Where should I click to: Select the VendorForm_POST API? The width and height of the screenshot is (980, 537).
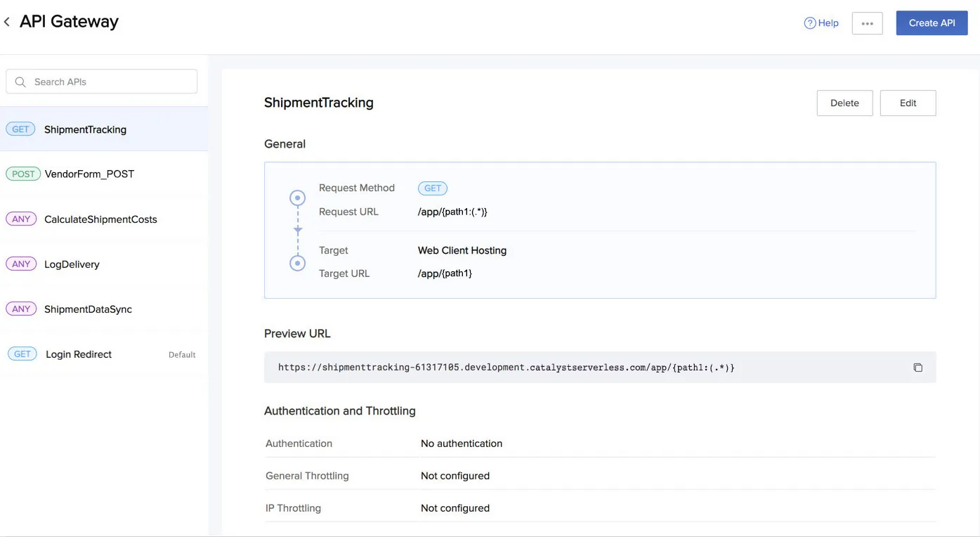click(x=104, y=174)
